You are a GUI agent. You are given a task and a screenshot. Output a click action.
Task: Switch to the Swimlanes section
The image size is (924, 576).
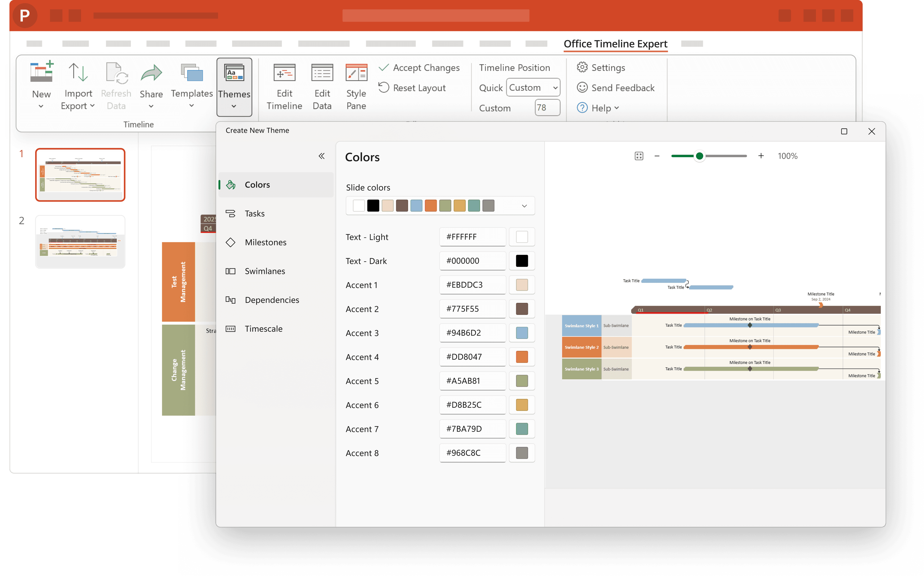265,271
